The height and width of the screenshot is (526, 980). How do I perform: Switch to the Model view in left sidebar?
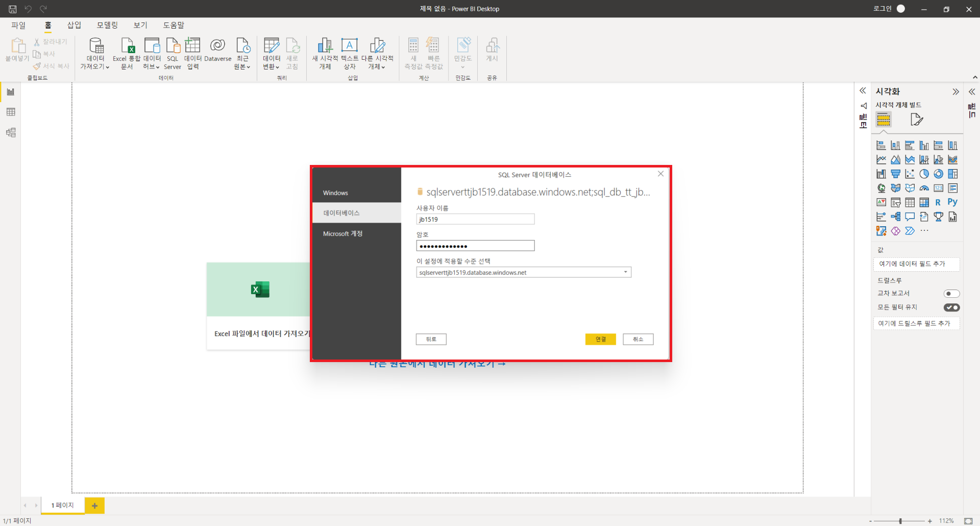[11, 133]
